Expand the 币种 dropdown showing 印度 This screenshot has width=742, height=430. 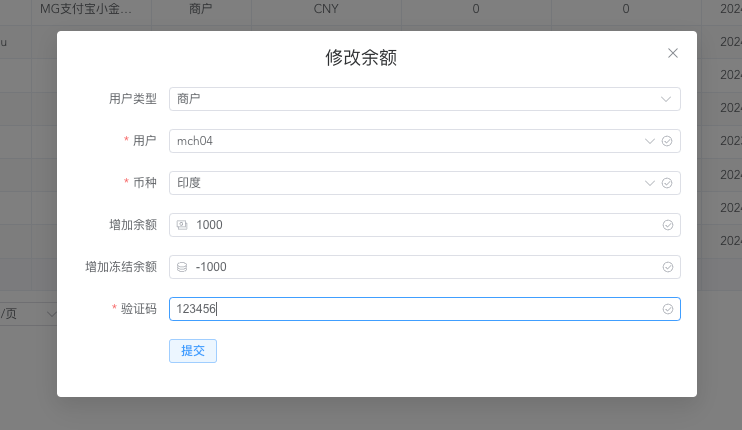coord(424,183)
